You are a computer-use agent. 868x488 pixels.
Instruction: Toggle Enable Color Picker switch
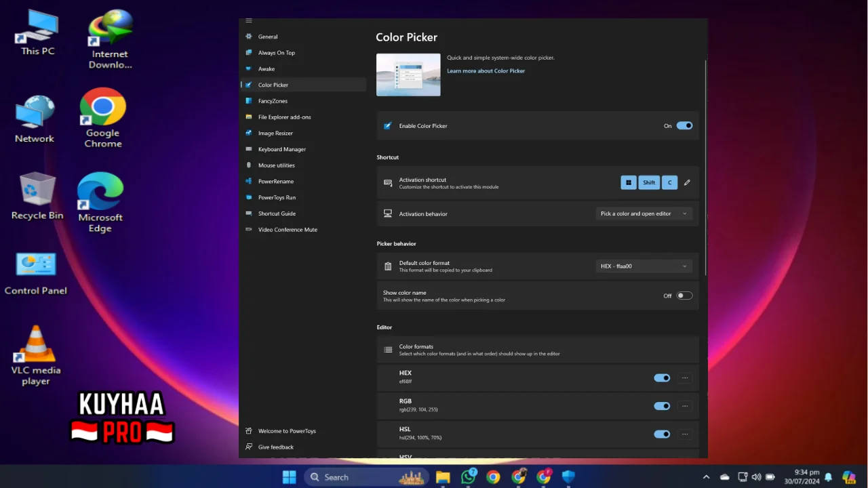click(x=684, y=125)
